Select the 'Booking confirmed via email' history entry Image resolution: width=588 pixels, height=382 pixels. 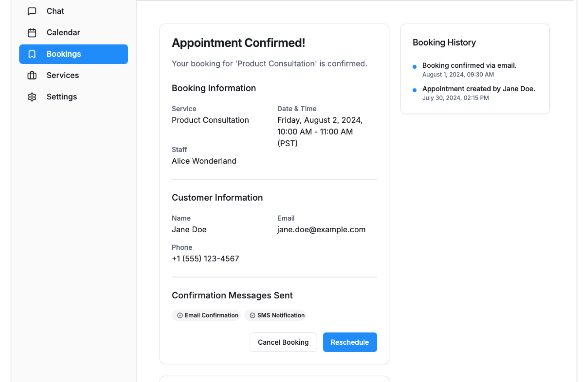pyautogui.click(x=469, y=66)
